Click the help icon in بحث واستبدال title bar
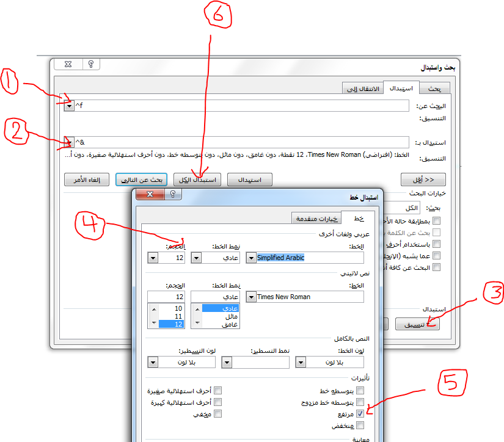Viewport: 504px width, 442px height. [x=91, y=65]
